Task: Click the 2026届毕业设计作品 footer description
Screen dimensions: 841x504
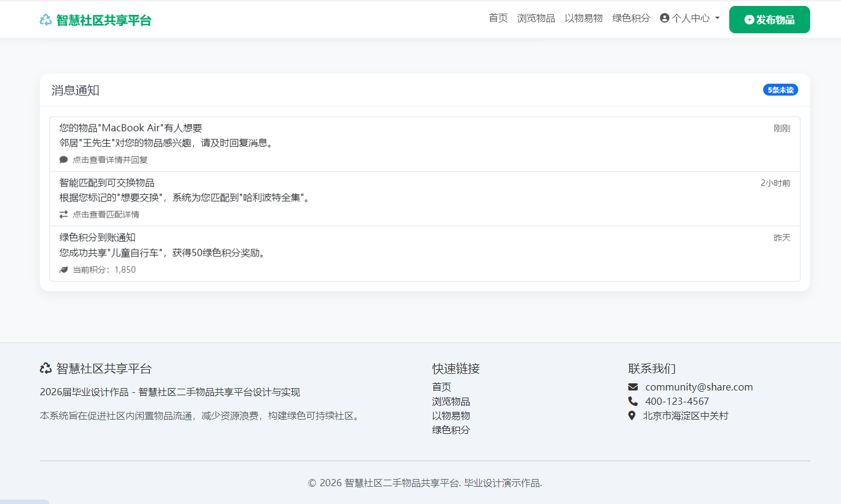Action: [170, 392]
